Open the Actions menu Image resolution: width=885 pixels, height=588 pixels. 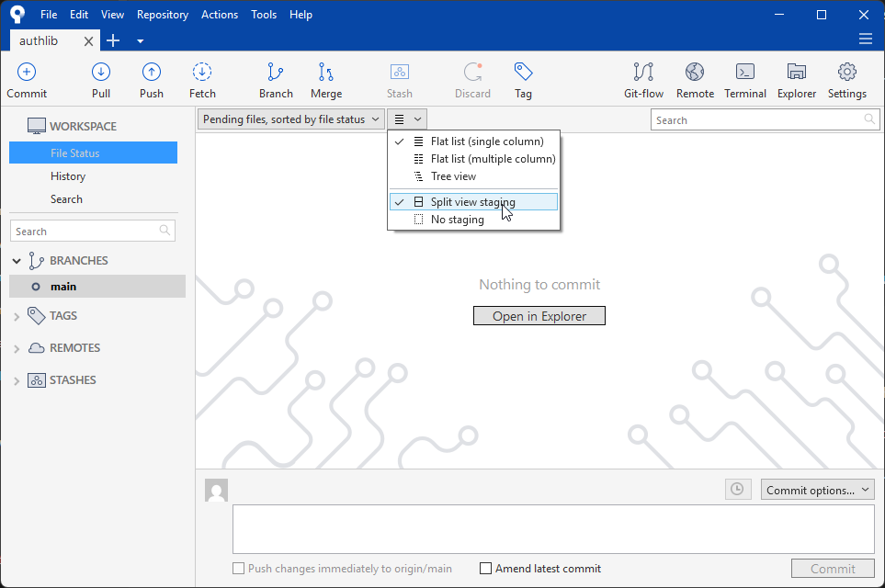(220, 15)
